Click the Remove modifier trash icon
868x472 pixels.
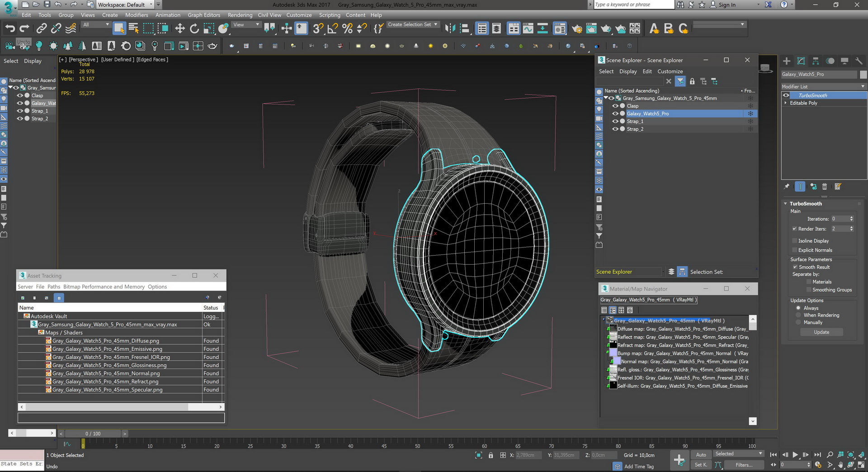(825, 186)
